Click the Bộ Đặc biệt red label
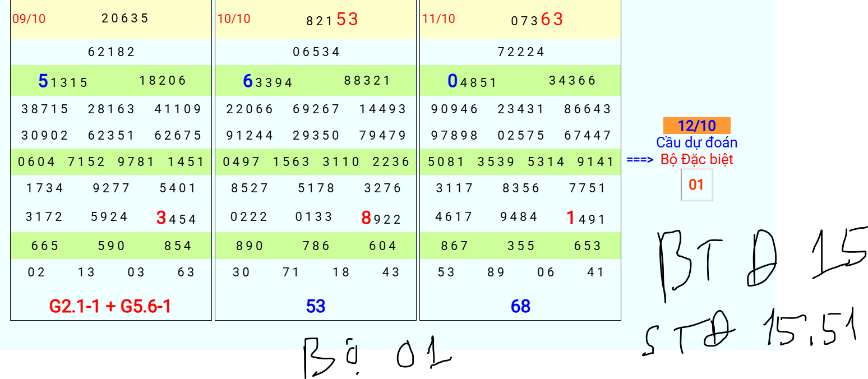The width and height of the screenshot is (868, 379). point(696,159)
